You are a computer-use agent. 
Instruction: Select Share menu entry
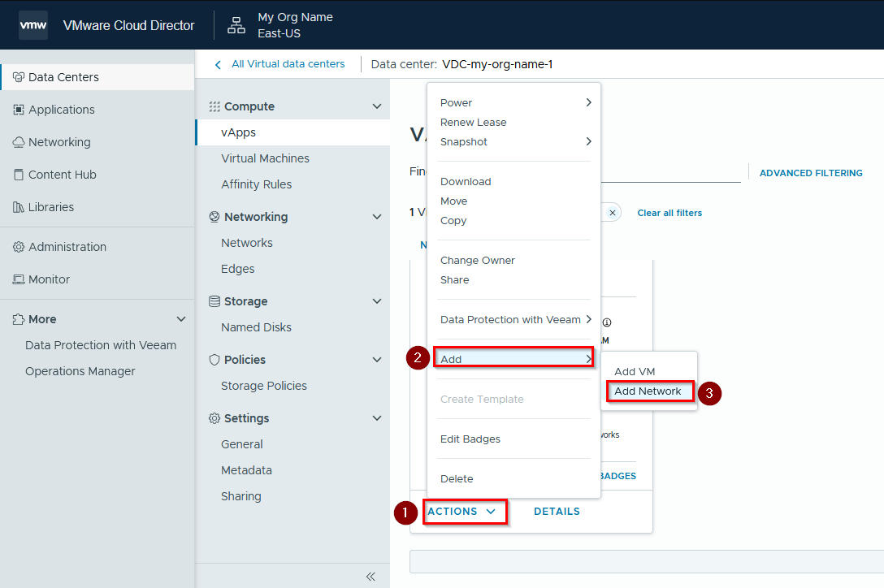tap(454, 280)
